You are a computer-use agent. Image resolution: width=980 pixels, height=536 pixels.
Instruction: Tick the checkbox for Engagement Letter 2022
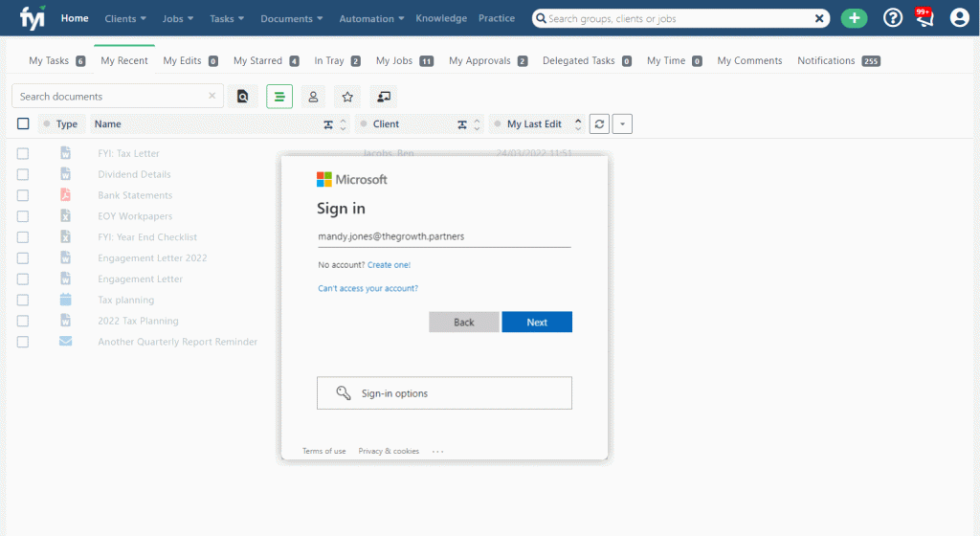23,258
